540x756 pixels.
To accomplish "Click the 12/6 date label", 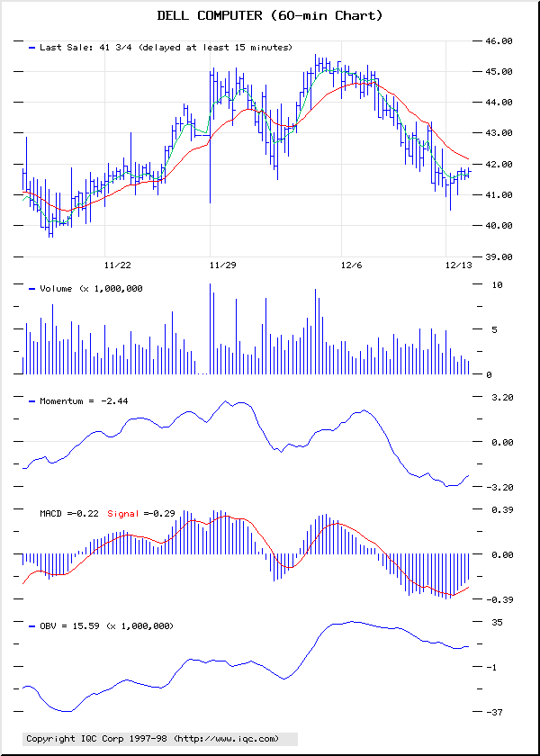I will point(352,265).
